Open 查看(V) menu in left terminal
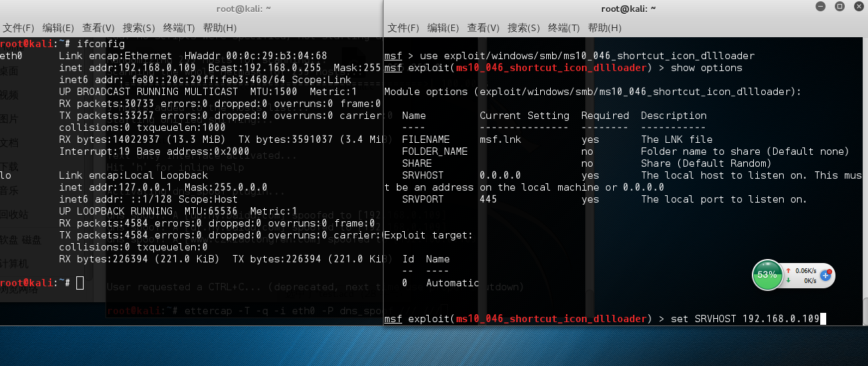Image resolution: width=868 pixels, height=366 pixels. pos(98,28)
